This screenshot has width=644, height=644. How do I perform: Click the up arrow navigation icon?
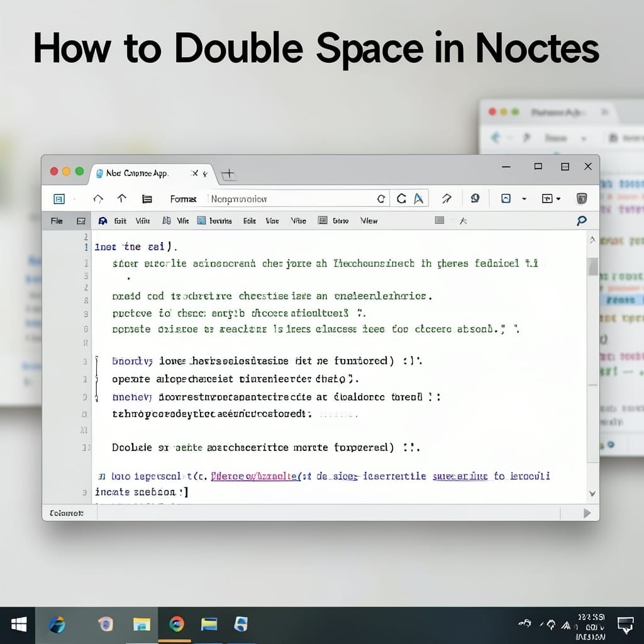121,199
